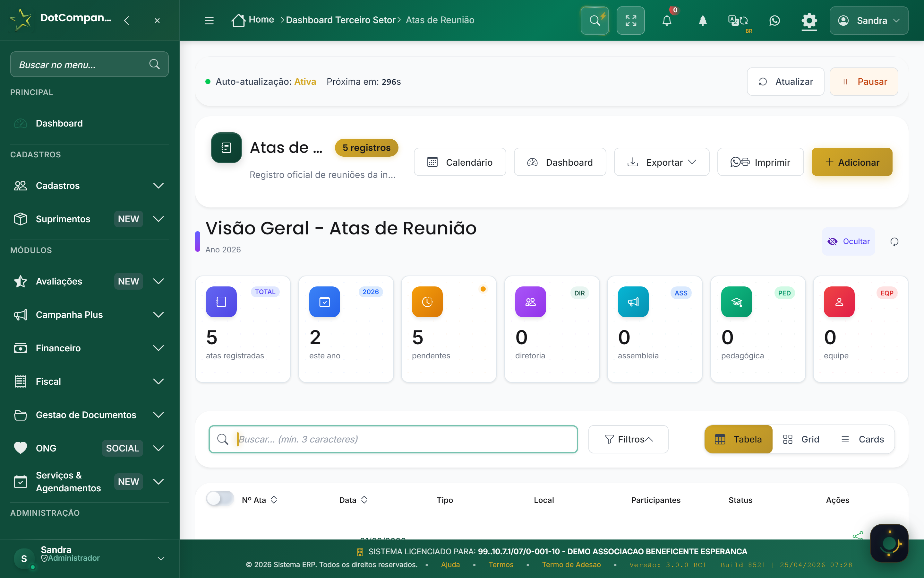Image resolution: width=924 pixels, height=578 pixels.
Task: Open the Termos footer link
Action: point(501,565)
